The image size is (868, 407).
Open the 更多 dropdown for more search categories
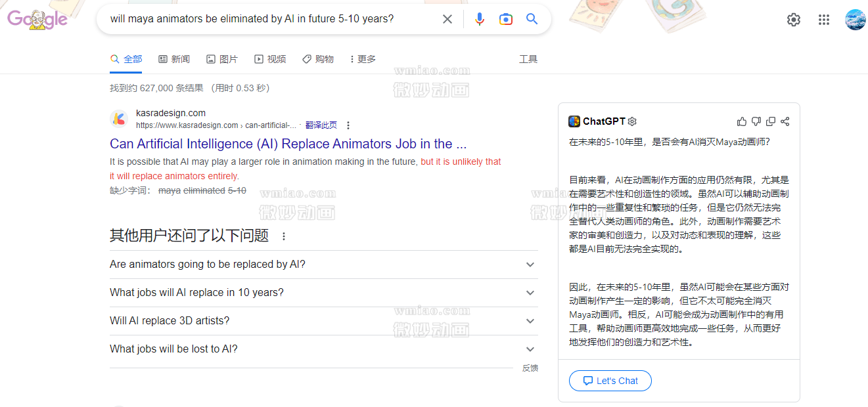[x=363, y=58]
